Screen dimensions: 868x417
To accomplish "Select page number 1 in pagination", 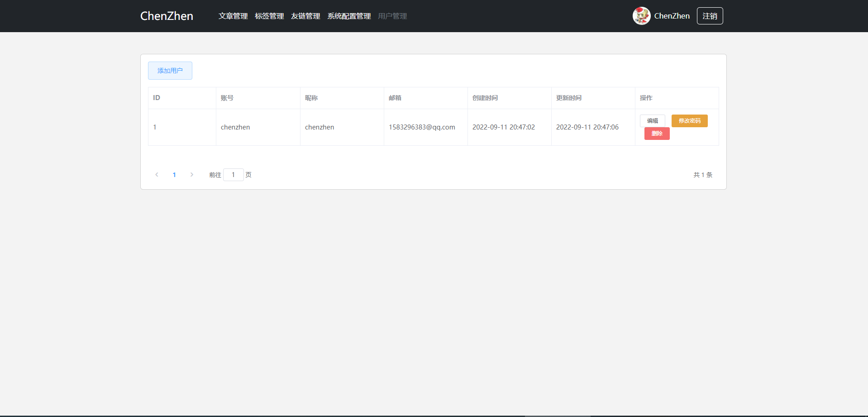I will [174, 175].
